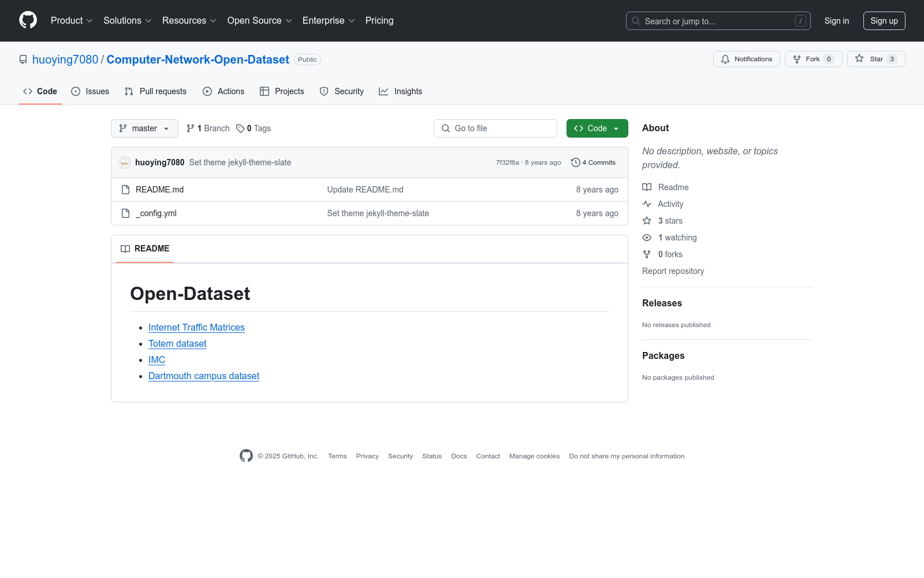Open the Docs footer link
The width and height of the screenshot is (924, 578).
(459, 456)
